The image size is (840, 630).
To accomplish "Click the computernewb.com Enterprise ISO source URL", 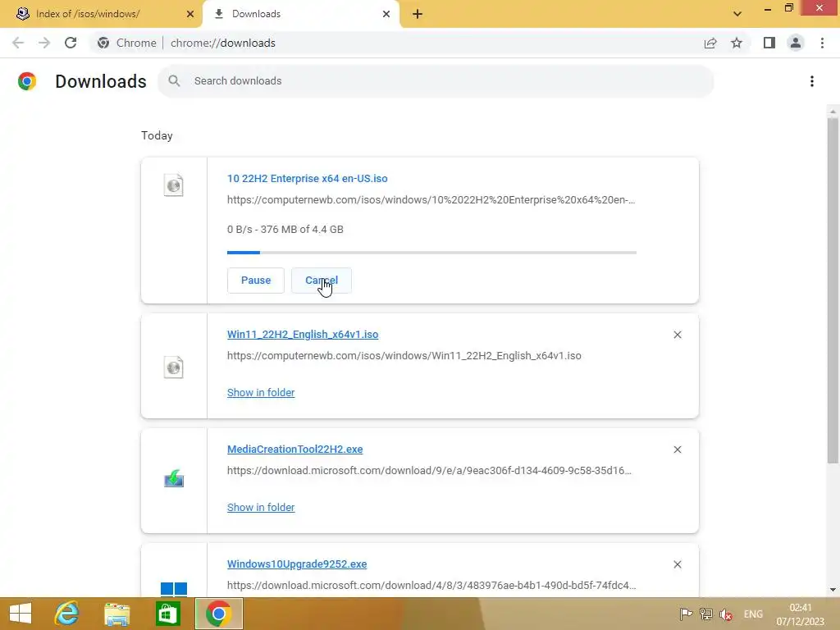I will pos(431,200).
